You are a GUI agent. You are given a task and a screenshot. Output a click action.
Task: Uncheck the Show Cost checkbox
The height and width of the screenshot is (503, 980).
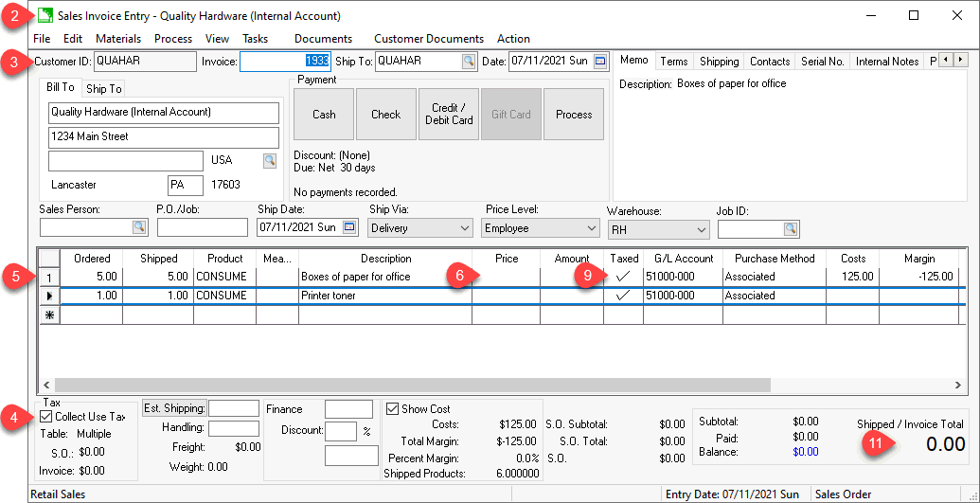pos(393,409)
